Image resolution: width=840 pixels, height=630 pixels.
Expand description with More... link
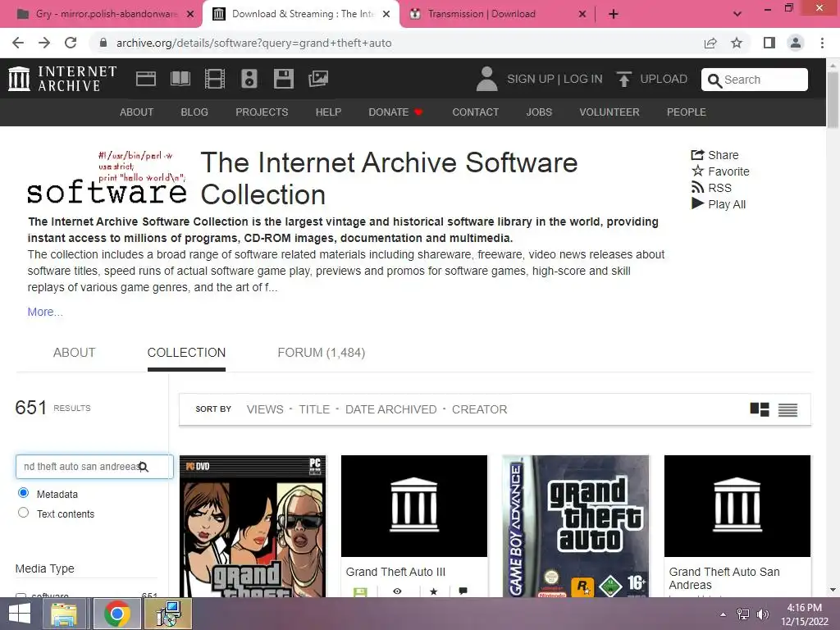pyautogui.click(x=45, y=312)
